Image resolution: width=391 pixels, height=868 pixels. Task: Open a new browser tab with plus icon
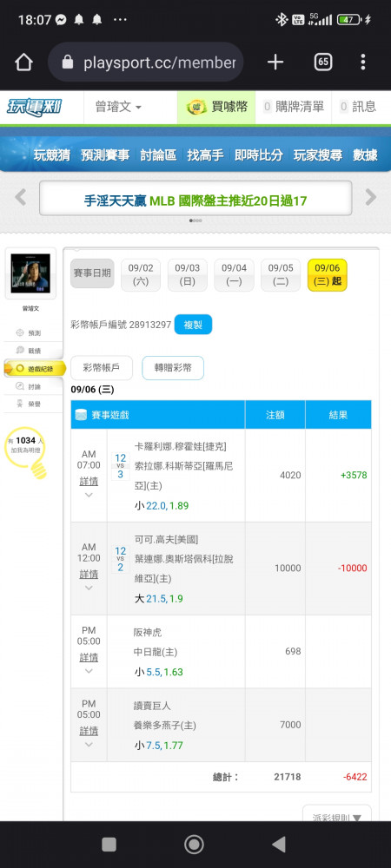275,62
